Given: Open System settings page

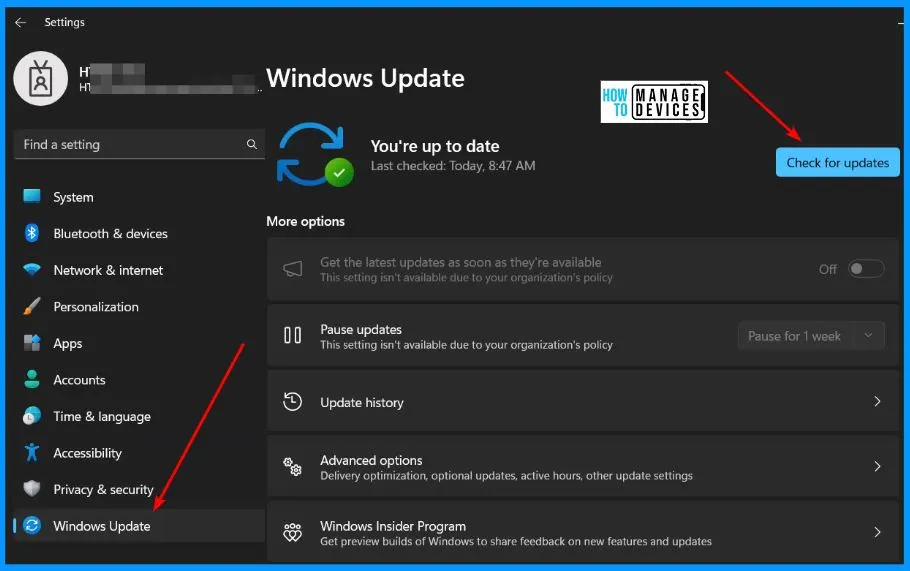Looking at the screenshot, I should [139, 197].
